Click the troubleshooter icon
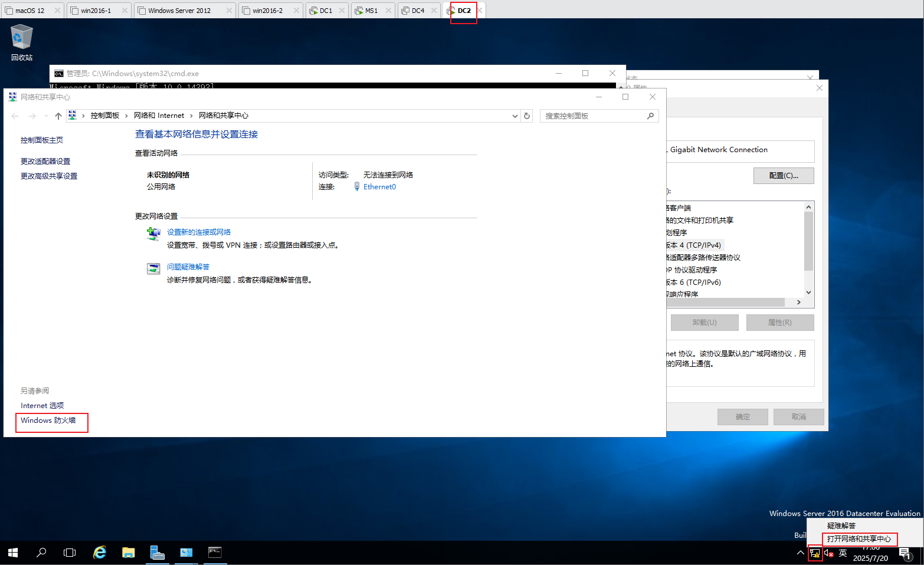This screenshot has height=565, width=924. tap(153, 269)
